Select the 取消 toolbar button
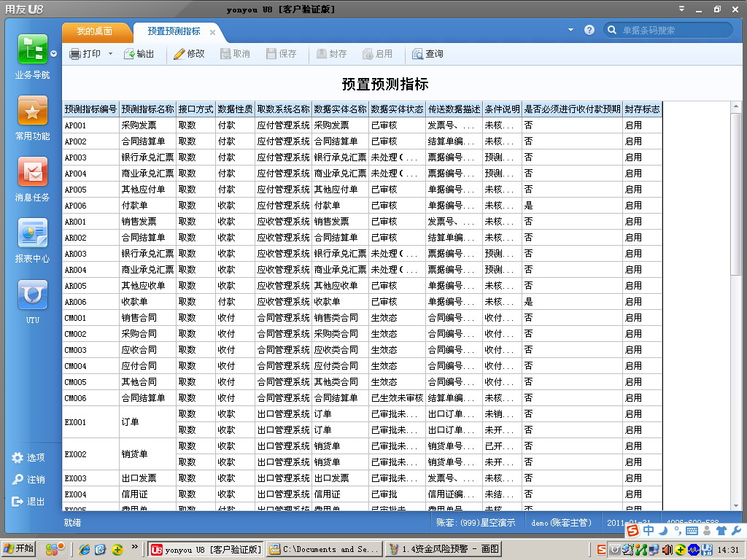Screen dimensions: 747x560 coord(235,54)
